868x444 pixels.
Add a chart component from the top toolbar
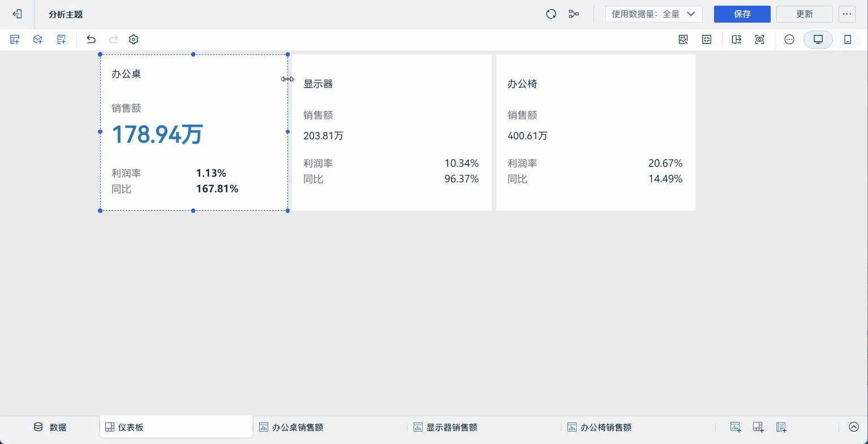pyautogui.click(x=15, y=40)
